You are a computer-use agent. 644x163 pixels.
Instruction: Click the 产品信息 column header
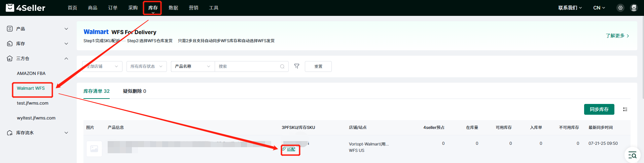[x=116, y=128]
